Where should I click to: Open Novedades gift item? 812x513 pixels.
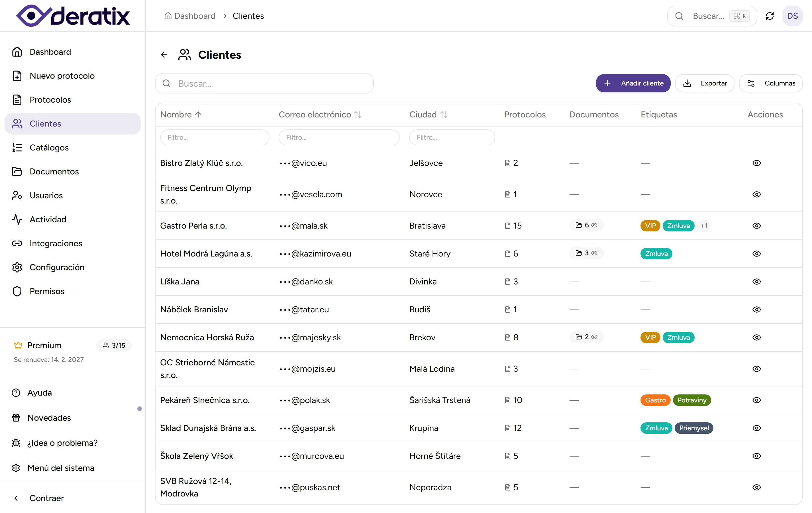point(49,418)
